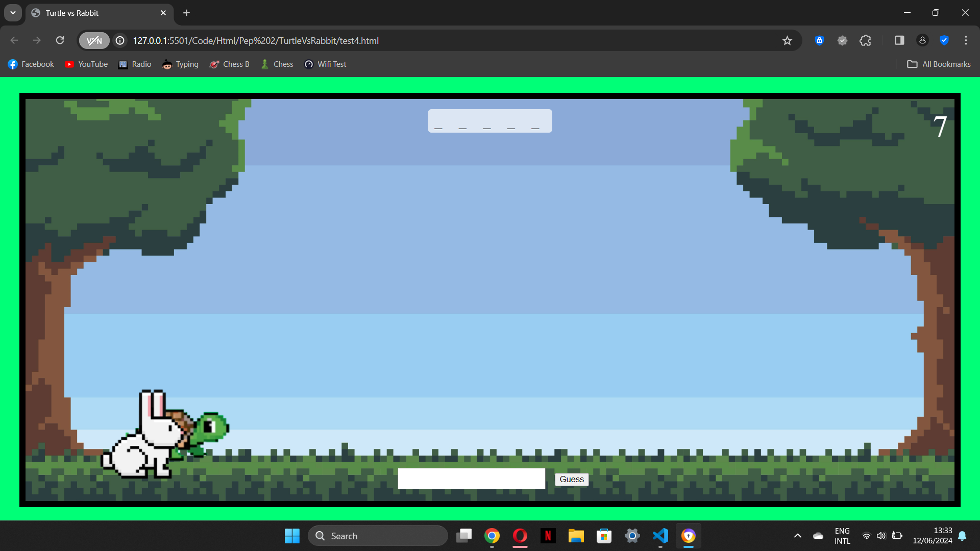Expand the tab search chevron
Image resolution: width=980 pixels, height=551 pixels.
pos(13,13)
